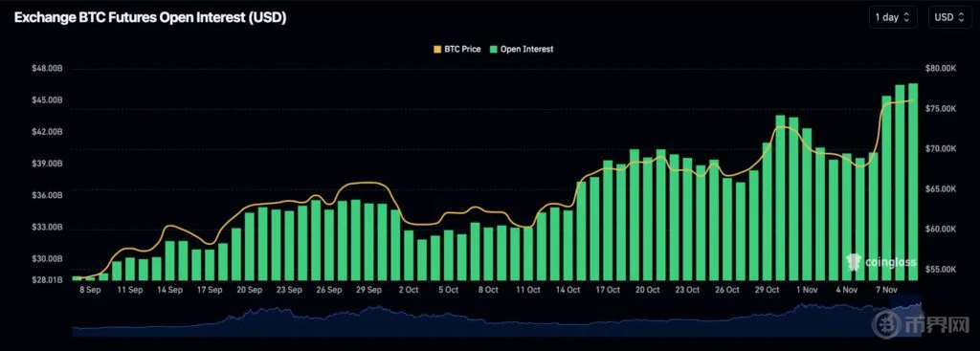Toggle the Open Interest legend entry
Screen dimensions: 980x351
(x=522, y=49)
